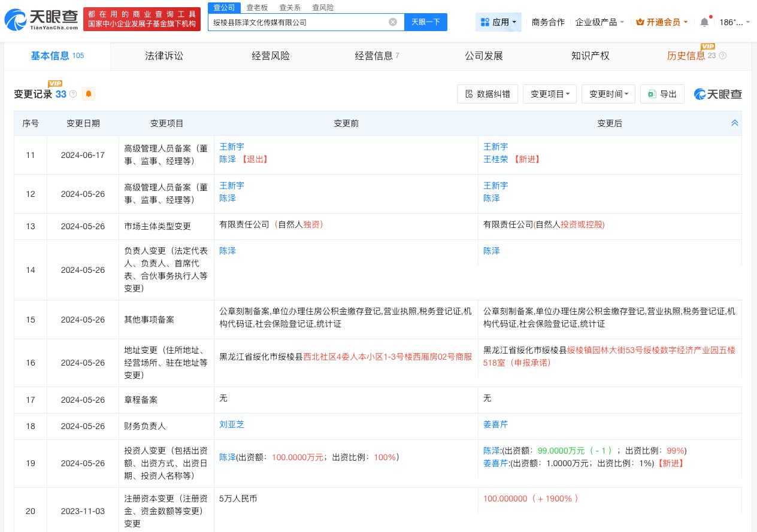Image resolution: width=757 pixels, height=532 pixels.
Task: Expand the 企业级产品 menu
Action: pos(599,22)
